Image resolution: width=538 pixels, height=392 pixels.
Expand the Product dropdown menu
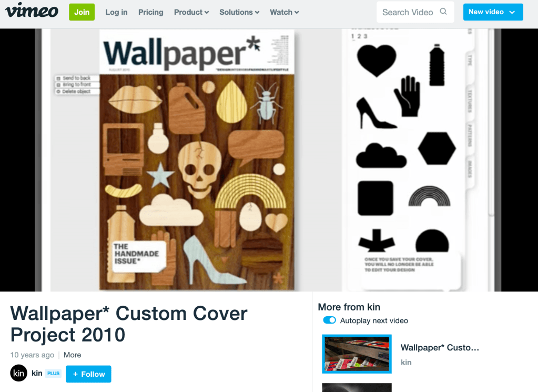tap(191, 12)
